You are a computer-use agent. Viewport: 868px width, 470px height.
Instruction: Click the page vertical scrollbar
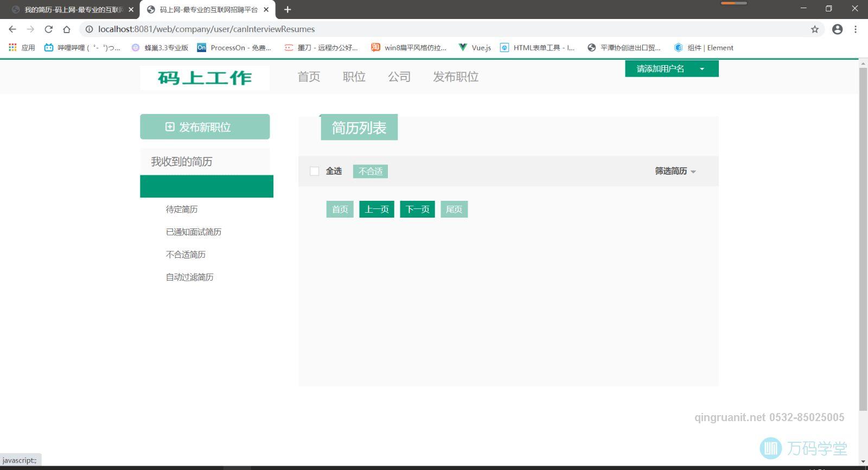pos(863,239)
